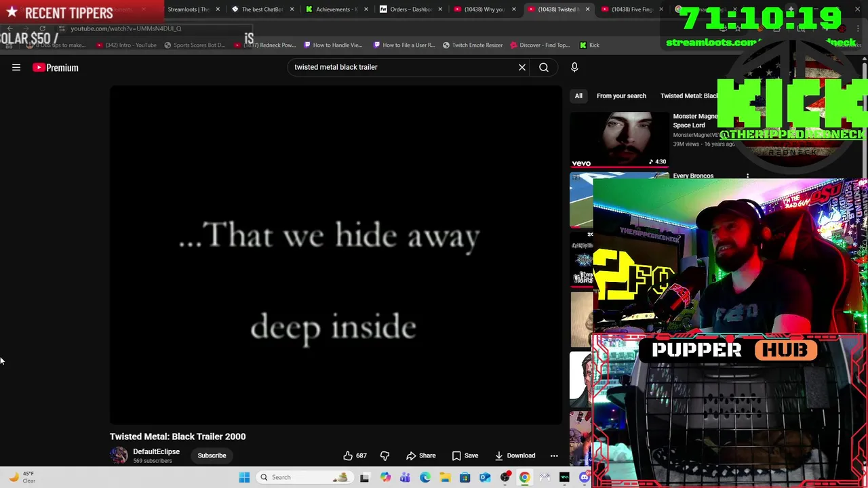Open the weather widget showing Clear
This screenshot has height=488, width=868.
click(x=22, y=477)
